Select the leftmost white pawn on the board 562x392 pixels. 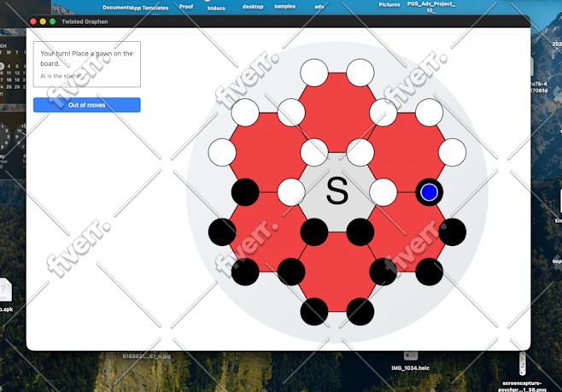222,153
